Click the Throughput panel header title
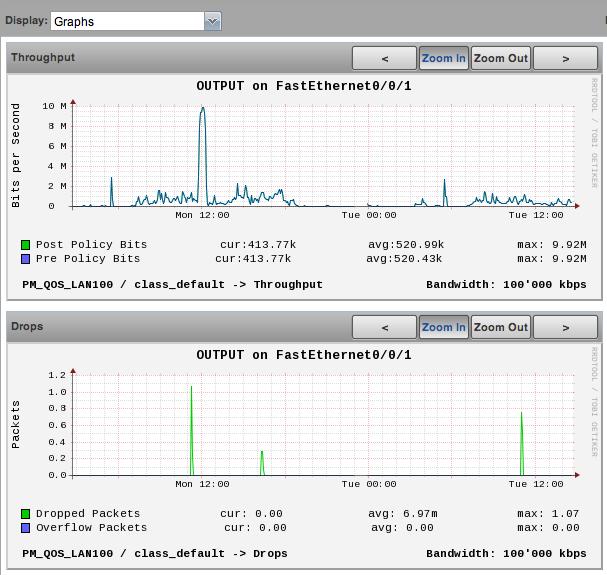The image size is (607, 575). (43, 57)
